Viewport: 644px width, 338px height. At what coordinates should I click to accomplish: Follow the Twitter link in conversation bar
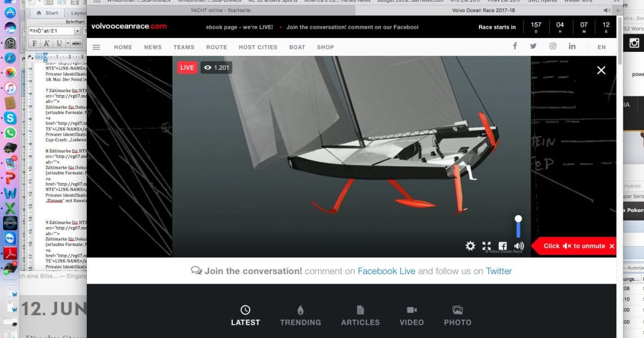tap(499, 271)
